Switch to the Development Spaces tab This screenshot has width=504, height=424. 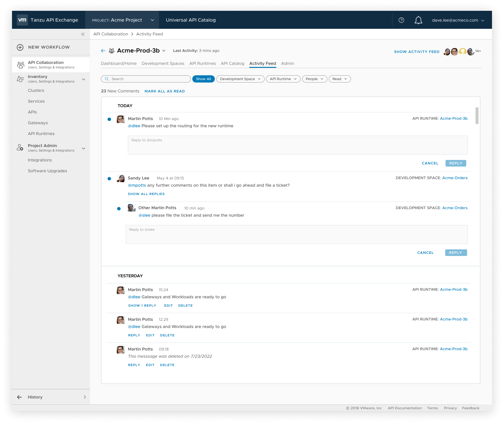(163, 63)
